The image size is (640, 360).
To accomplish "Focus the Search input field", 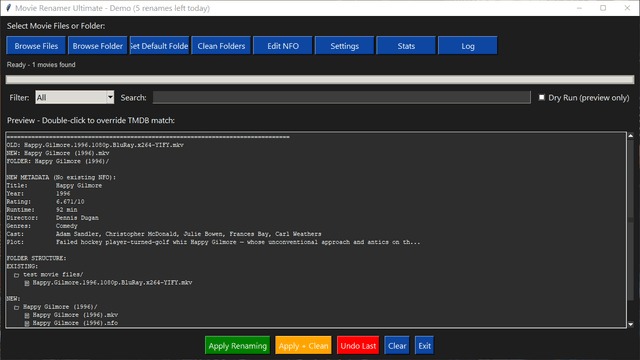I will 342,97.
